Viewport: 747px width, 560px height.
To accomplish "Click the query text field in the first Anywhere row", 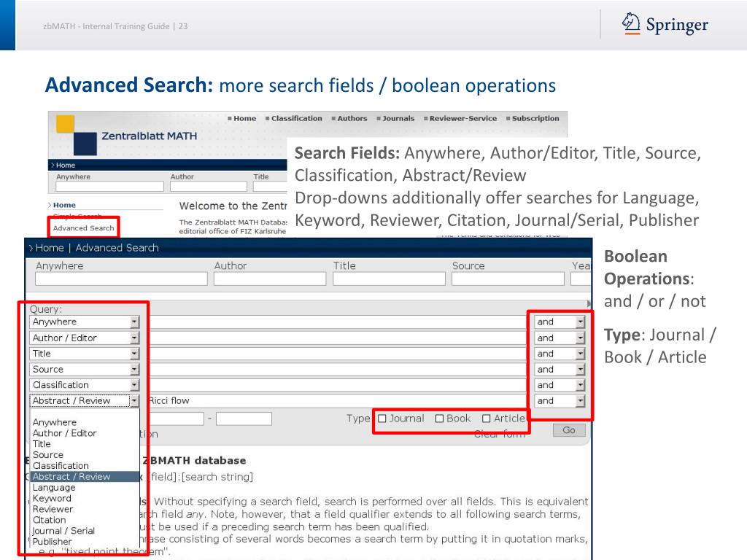I will tap(337, 322).
